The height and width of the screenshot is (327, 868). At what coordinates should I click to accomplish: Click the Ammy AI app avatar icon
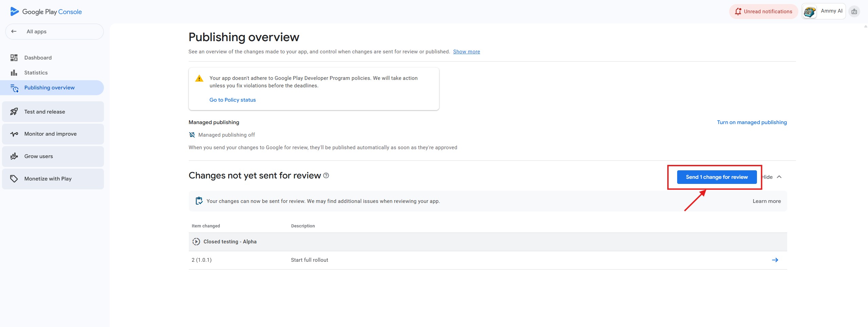(x=810, y=12)
